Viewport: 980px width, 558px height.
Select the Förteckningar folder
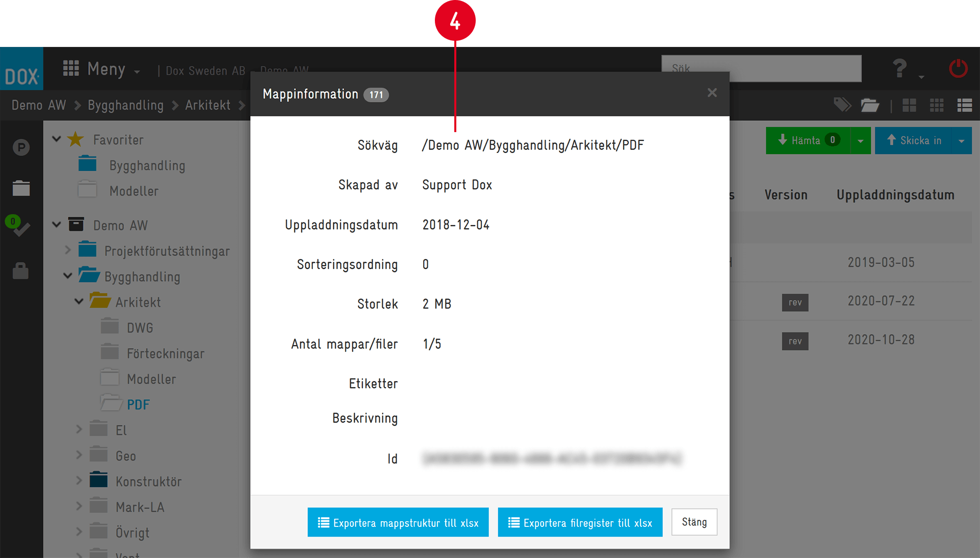point(165,353)
